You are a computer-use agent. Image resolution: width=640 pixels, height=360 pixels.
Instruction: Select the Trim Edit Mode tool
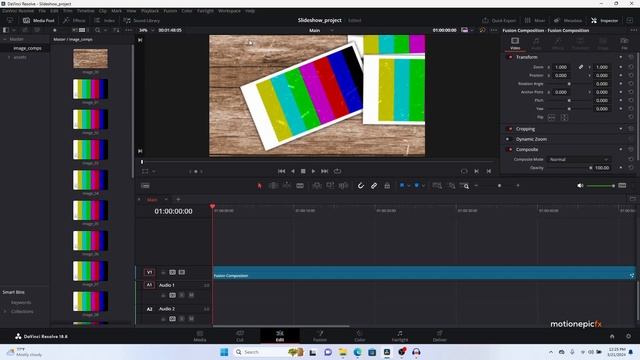pos(273,186)
